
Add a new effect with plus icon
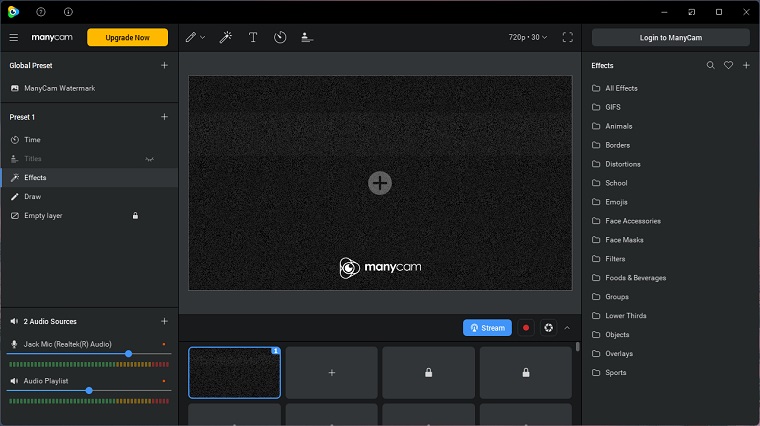point(746,65)
